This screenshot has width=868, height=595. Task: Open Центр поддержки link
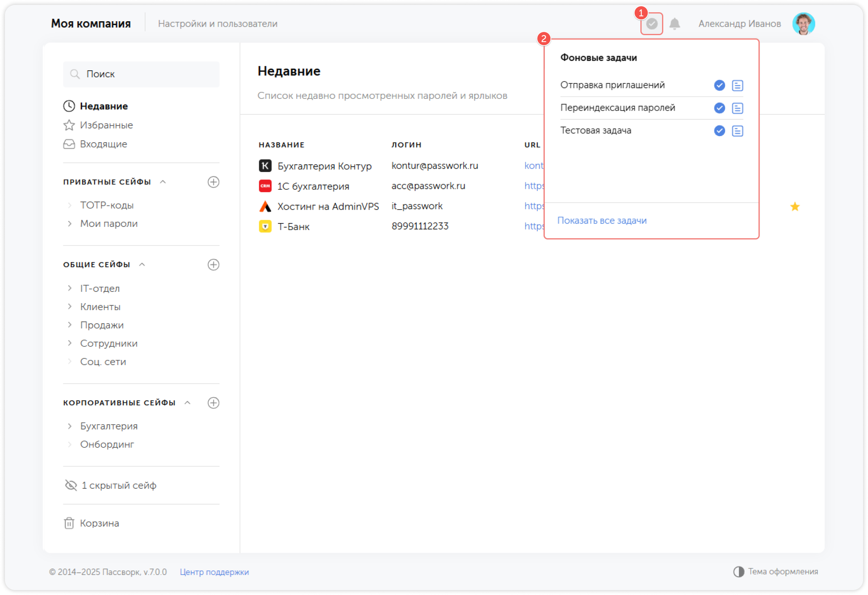click(214, 572)
